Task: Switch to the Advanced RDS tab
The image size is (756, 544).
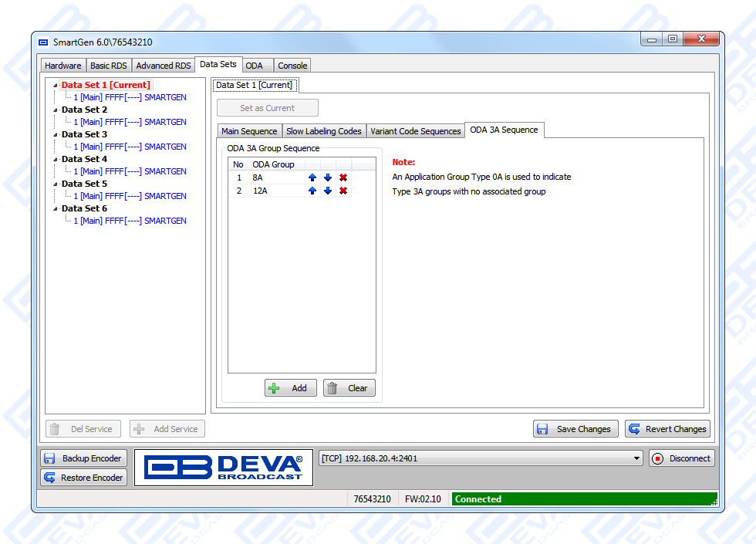Action: tap(163, 66)
